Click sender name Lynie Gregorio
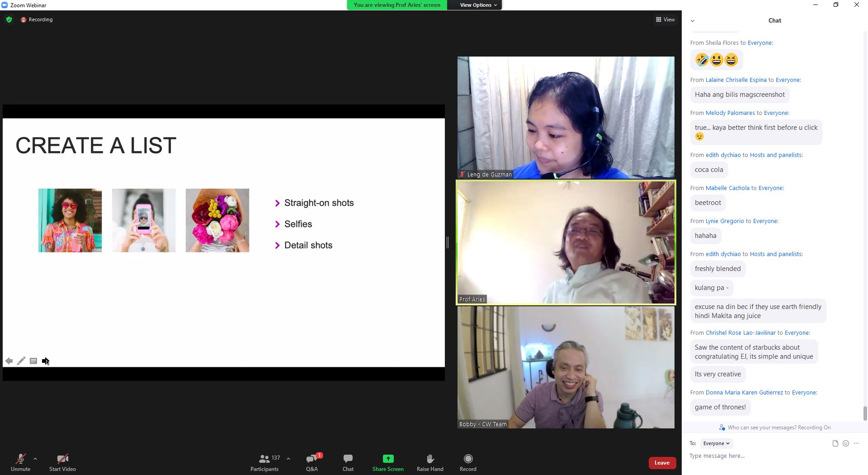 coord(725,221)
